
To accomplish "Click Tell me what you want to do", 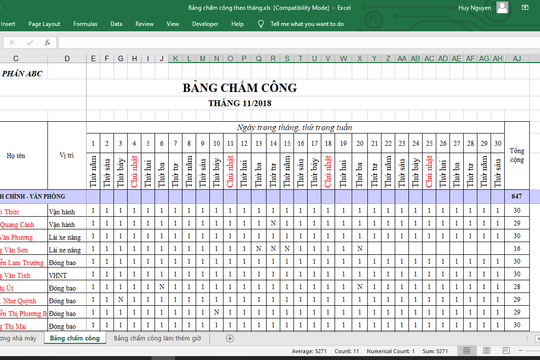I will [x=307, y=24].
